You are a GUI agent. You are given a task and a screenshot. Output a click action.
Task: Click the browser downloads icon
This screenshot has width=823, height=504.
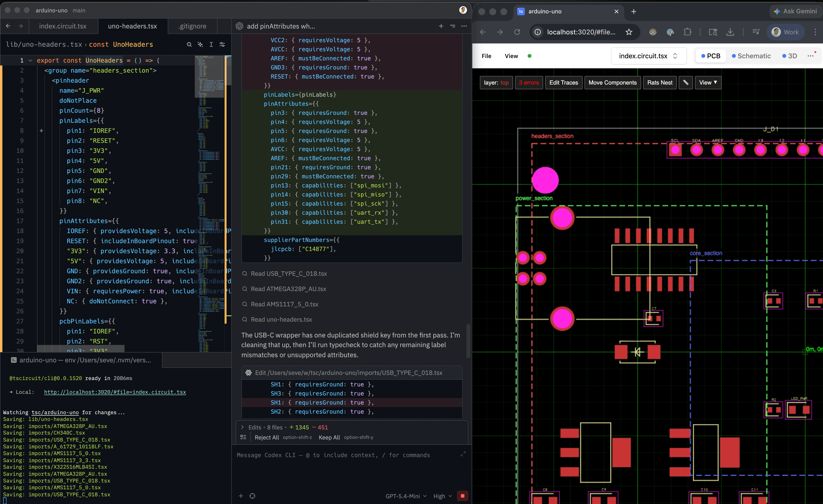[x=730, y=32]
